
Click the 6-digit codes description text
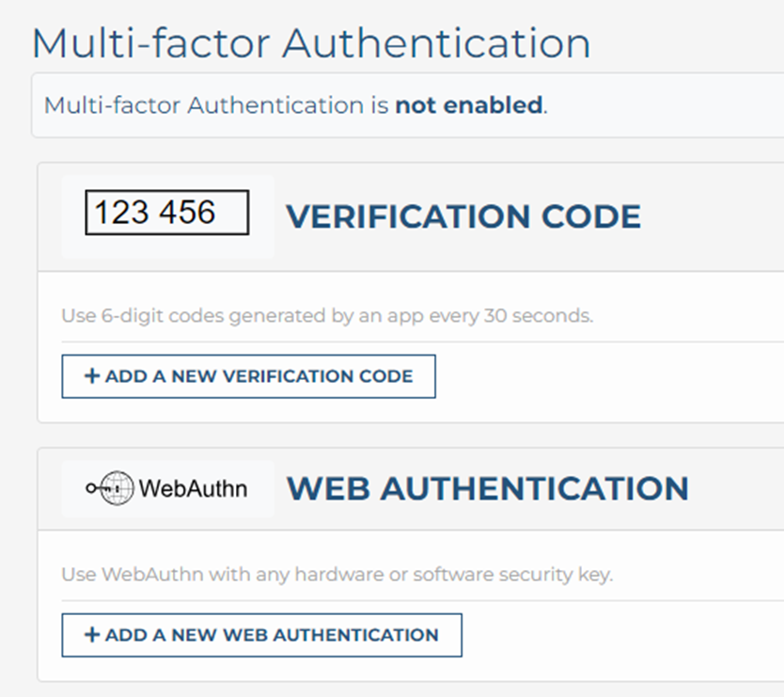coord(327,316)
